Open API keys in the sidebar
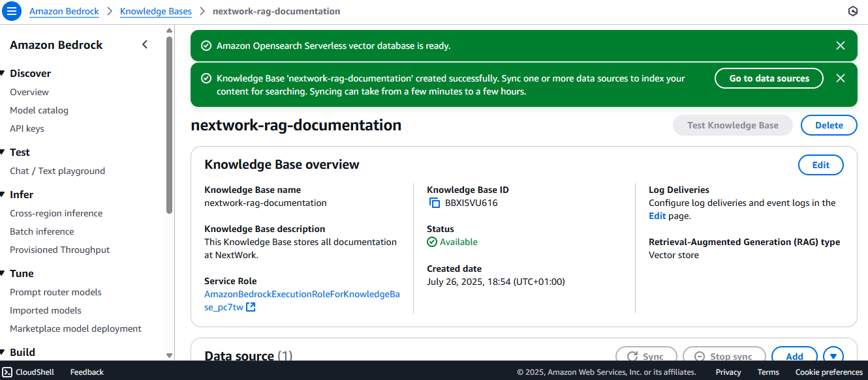Screen dimensions: 868x380 click(x=27, y=128)
